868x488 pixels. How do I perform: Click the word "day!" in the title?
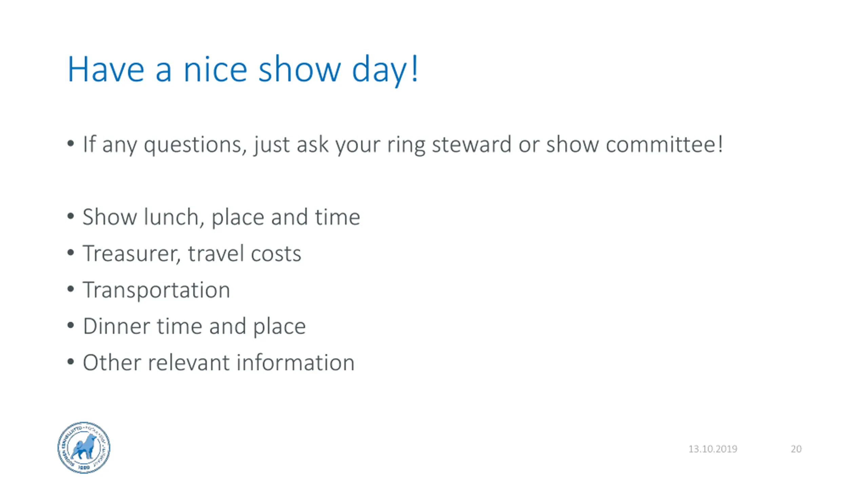[386, 70]
